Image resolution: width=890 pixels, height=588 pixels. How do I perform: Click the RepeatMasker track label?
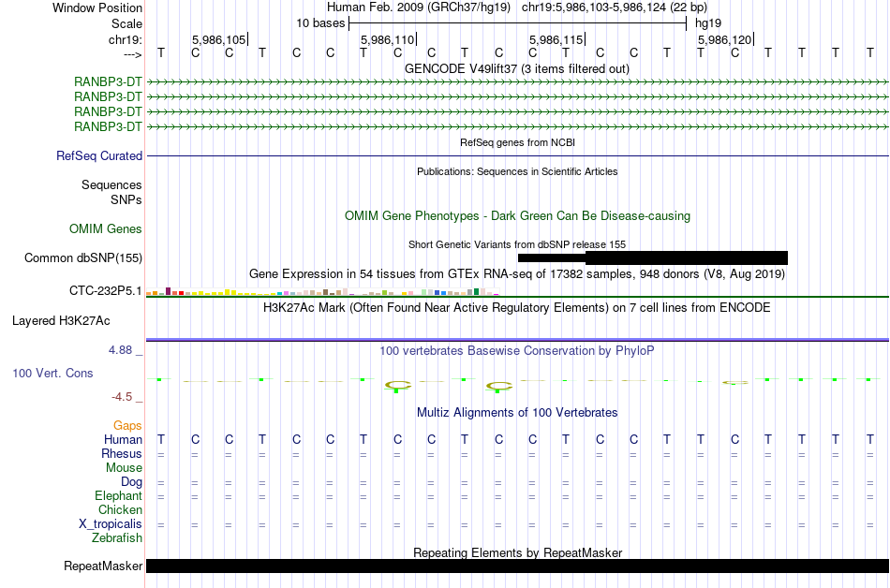(103, 566)
